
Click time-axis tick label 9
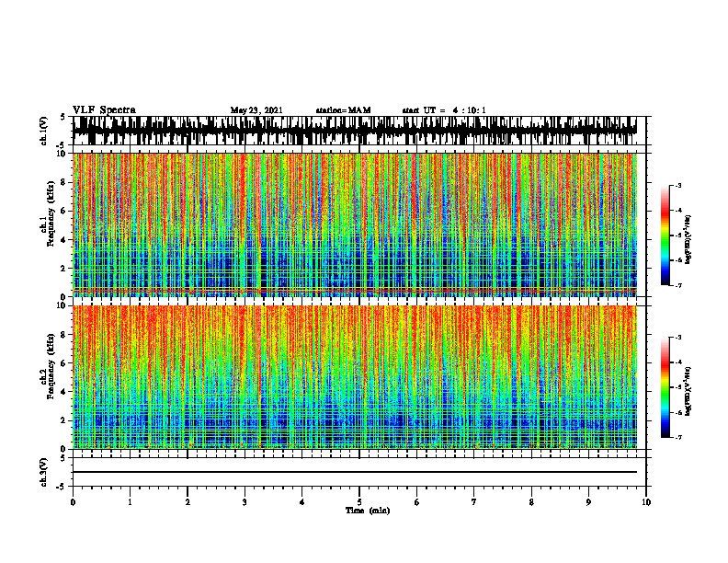click(588, 502)
